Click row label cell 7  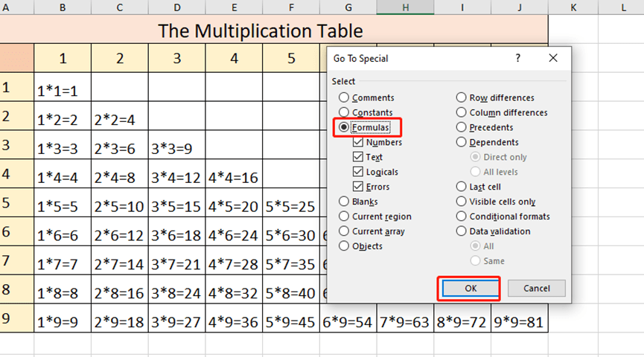(x=17, y=260)
